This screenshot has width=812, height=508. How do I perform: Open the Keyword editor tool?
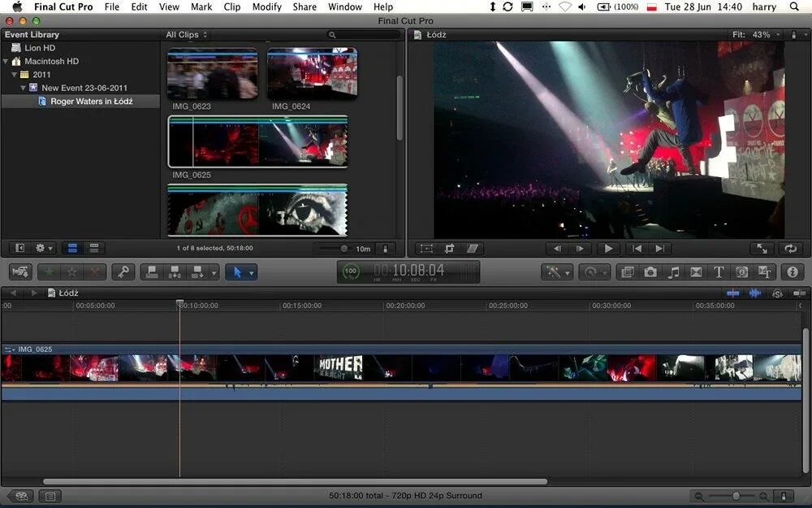pos(123,271)
